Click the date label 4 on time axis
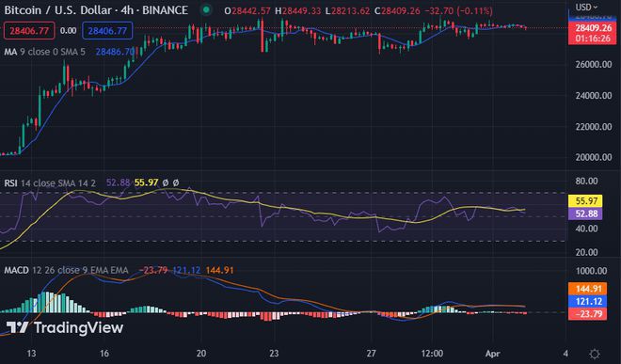Viewport: 621px width, 364px height. point(565,354)
